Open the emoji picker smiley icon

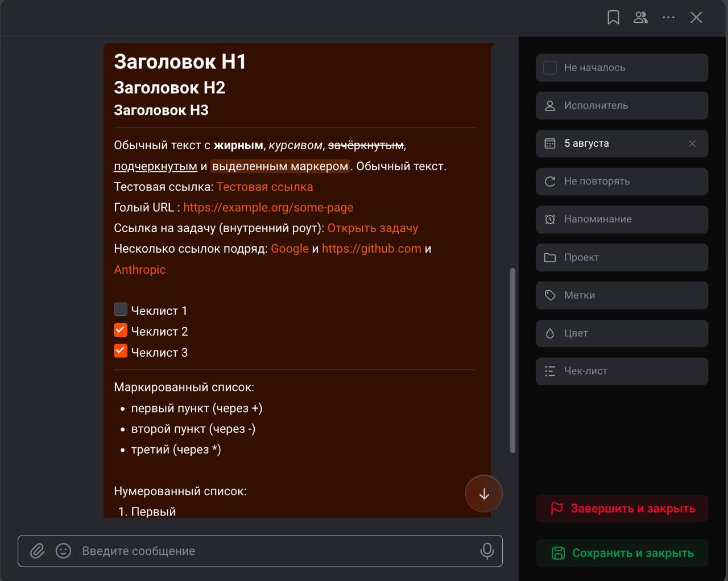(x=63, y=551)
